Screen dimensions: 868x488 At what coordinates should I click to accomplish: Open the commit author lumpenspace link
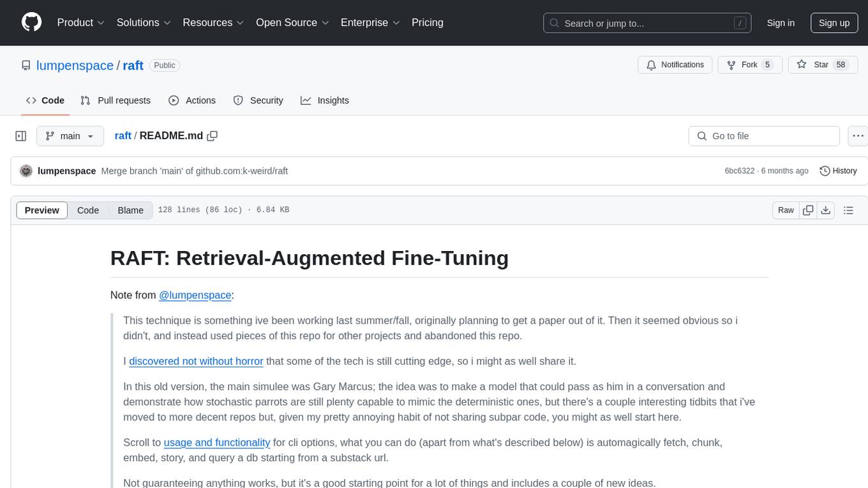coord(67,171)
